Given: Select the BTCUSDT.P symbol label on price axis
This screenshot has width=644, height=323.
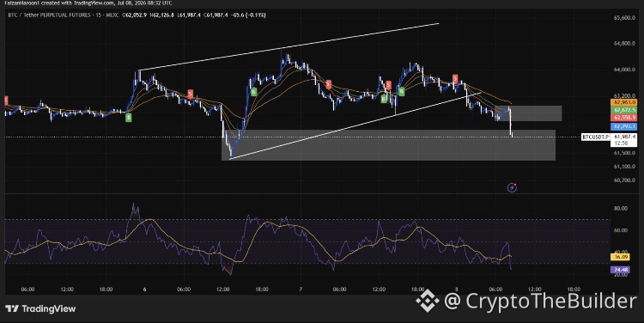Looking at the screenshot, I should tap(596, 137).
